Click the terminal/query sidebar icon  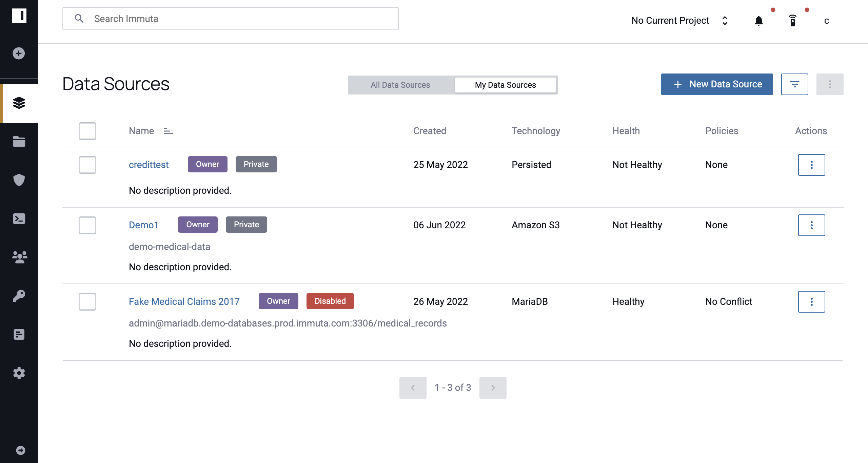tap(19, 218)
